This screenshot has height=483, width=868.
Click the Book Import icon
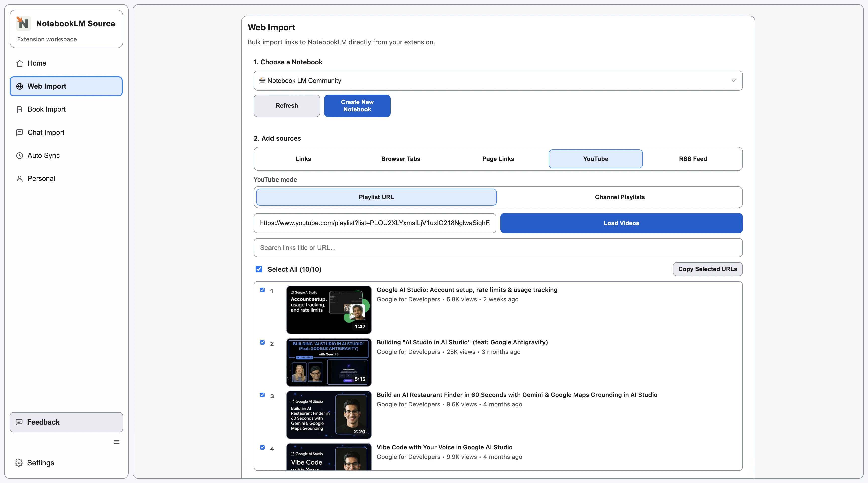coord(20,109)
